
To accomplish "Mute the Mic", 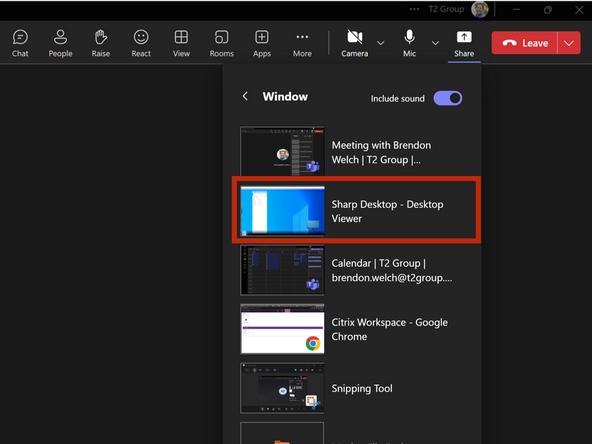I will [x=409, y=43].
